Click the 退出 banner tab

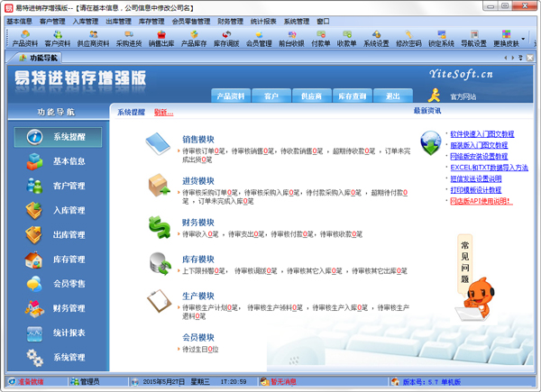(392, 96)
